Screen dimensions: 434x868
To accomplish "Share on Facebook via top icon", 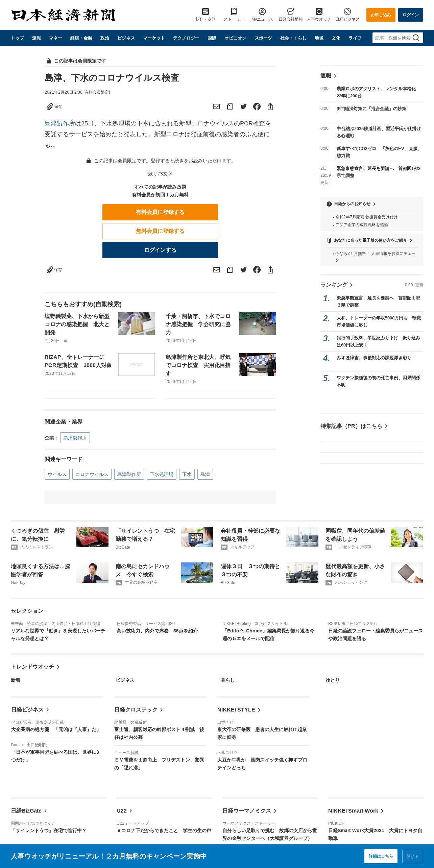I will pyautogui.click(x=257, y=106).
